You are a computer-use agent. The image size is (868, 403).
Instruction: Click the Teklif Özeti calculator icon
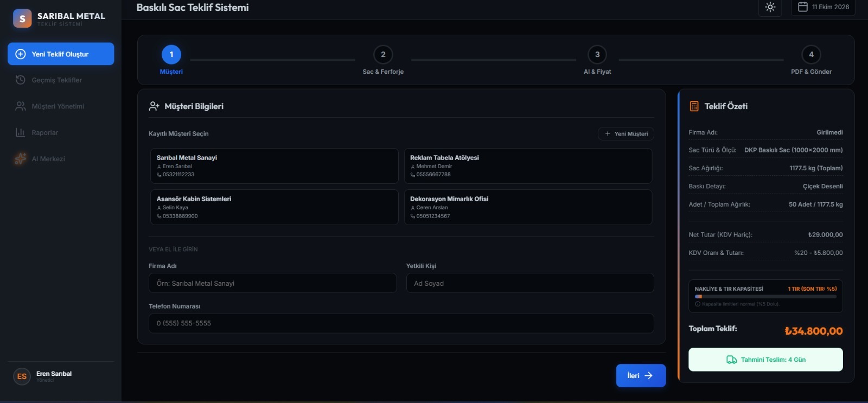(x=694, y=106)
